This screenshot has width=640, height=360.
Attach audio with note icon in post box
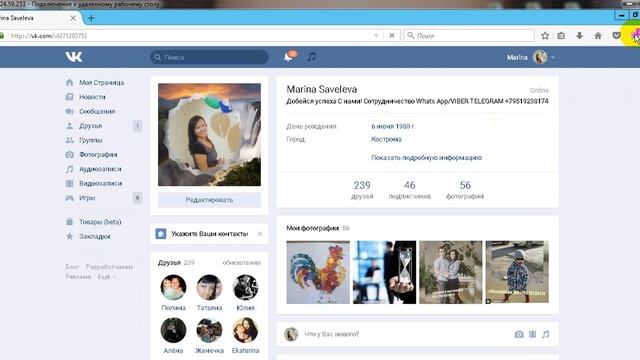(x=545, y=334)
